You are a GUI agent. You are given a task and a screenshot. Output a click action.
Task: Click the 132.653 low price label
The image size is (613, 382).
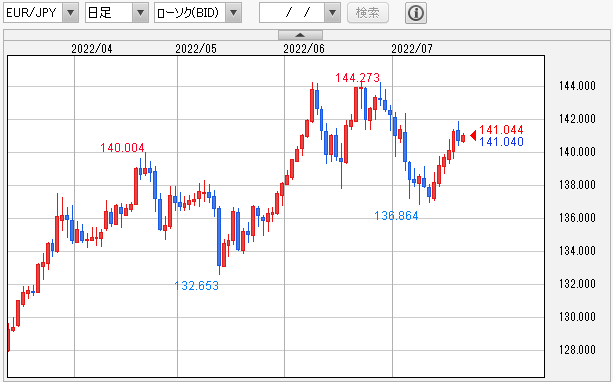(197, 286)
